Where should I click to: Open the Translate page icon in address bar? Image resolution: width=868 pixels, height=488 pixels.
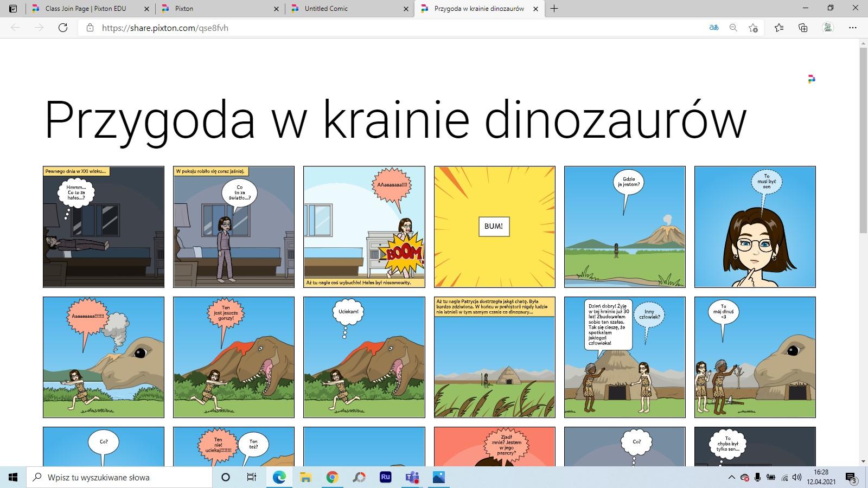(x=714, y=28)
